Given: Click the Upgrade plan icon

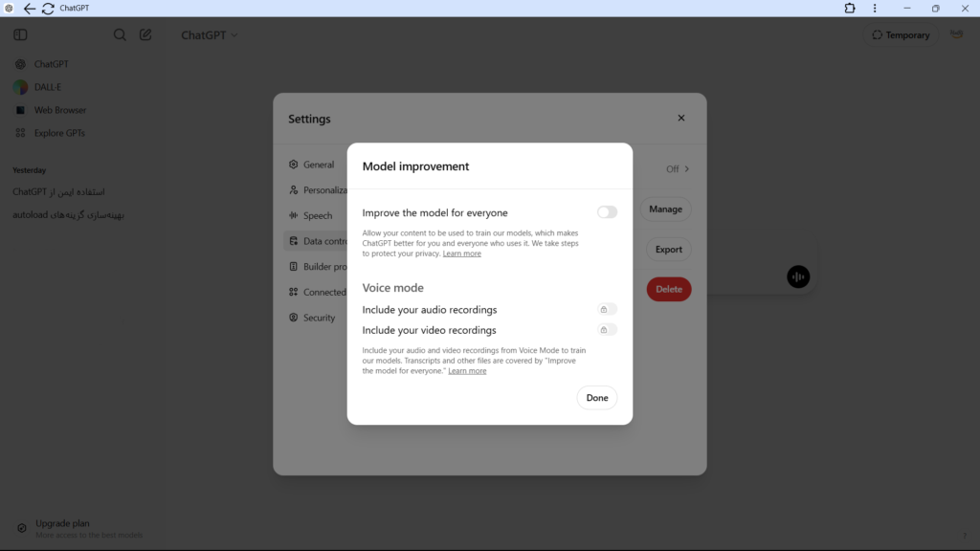Looking at the screenshot, I should 22,528.
